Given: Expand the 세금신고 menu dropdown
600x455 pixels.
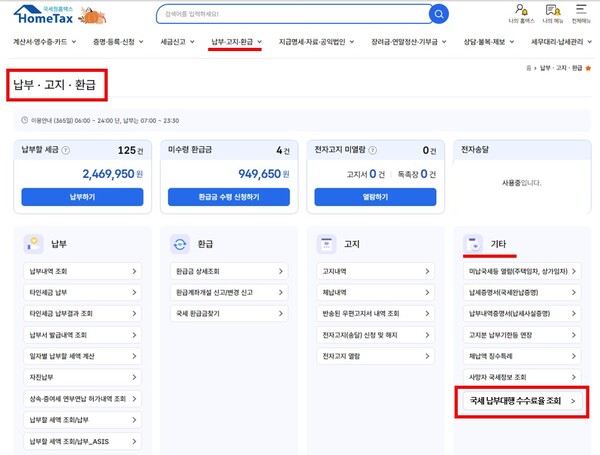Looking at the screenshot, I should (x=180, y=43).
